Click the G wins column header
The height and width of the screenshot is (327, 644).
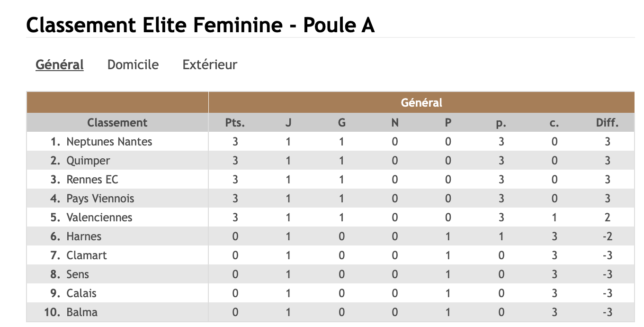click(341, 123)
